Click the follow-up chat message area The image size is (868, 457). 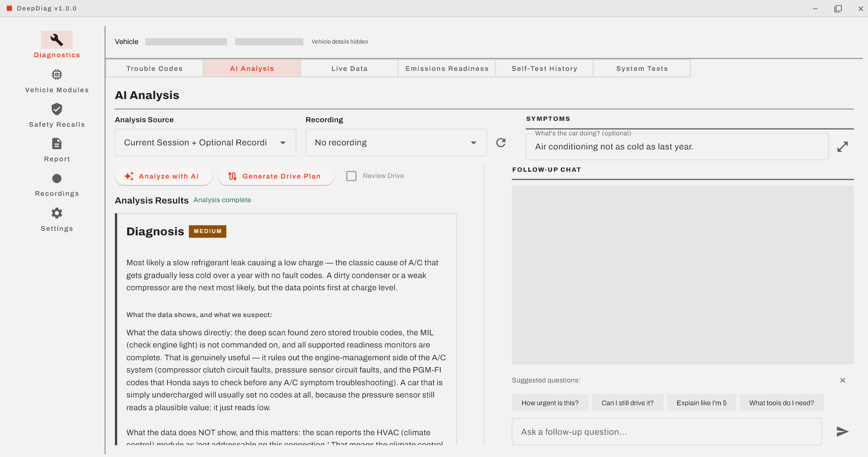(x=683, y=275)
